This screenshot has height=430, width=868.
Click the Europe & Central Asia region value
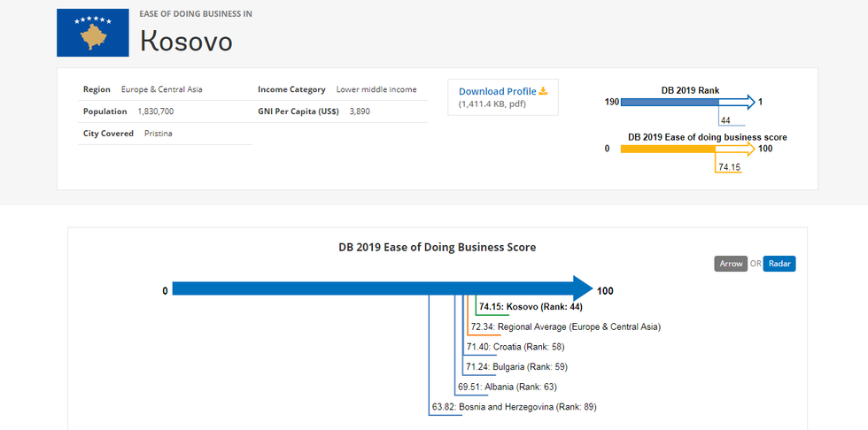pyautogui.click(x=162, y=89)
